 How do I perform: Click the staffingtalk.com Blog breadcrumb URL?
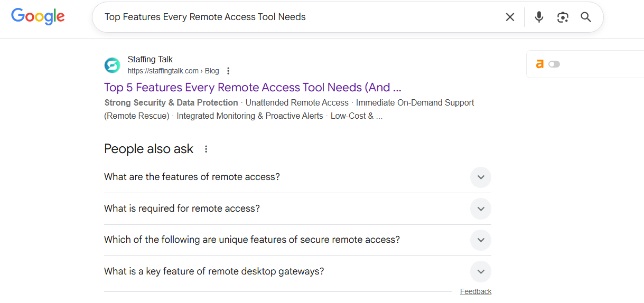point(173,71)
